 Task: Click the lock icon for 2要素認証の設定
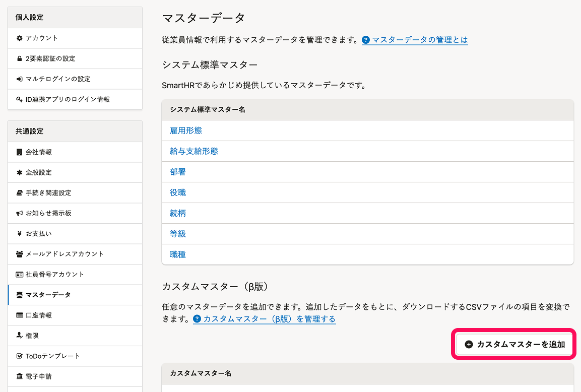[20, 59]
